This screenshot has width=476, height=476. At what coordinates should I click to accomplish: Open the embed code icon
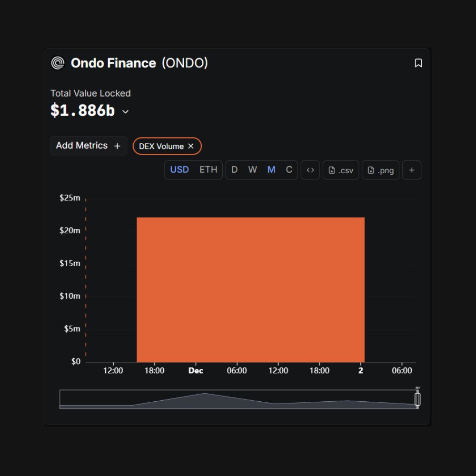point(310,170)
